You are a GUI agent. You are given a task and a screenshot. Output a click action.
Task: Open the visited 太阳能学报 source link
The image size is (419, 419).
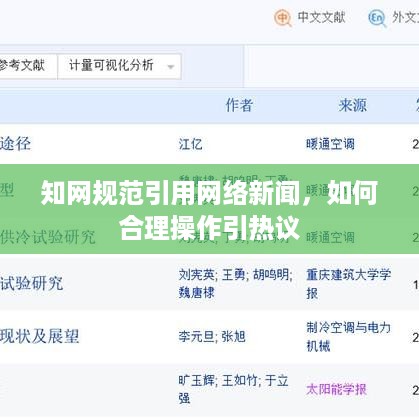point(336,389)
